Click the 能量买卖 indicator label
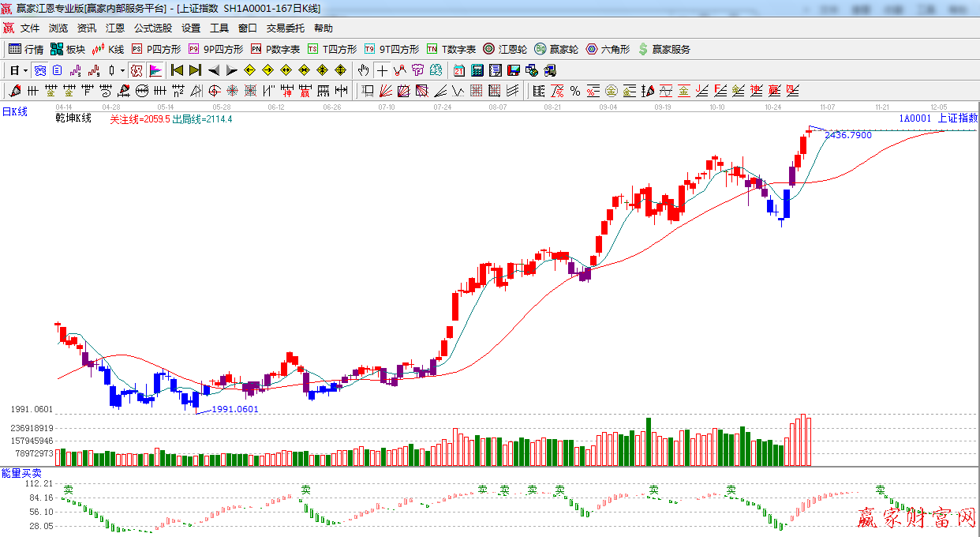Image resolution: width=980 pixels, height=537 pixels. point(17,473)
